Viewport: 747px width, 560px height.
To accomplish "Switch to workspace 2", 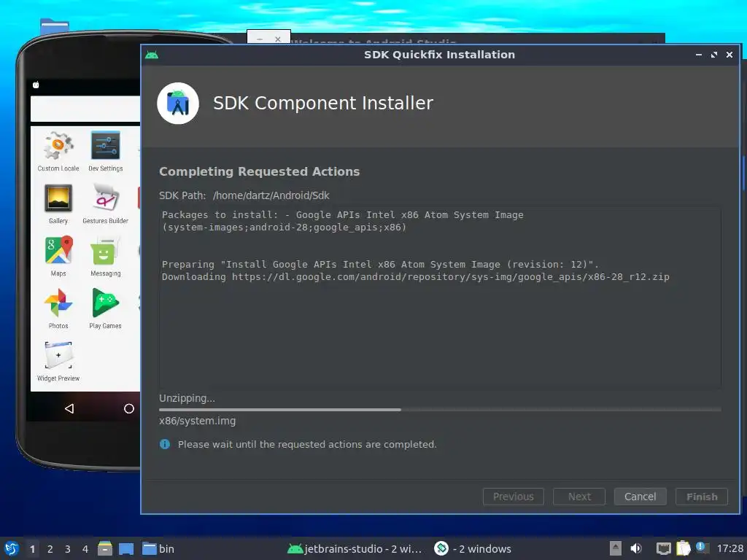I will 50,549.
